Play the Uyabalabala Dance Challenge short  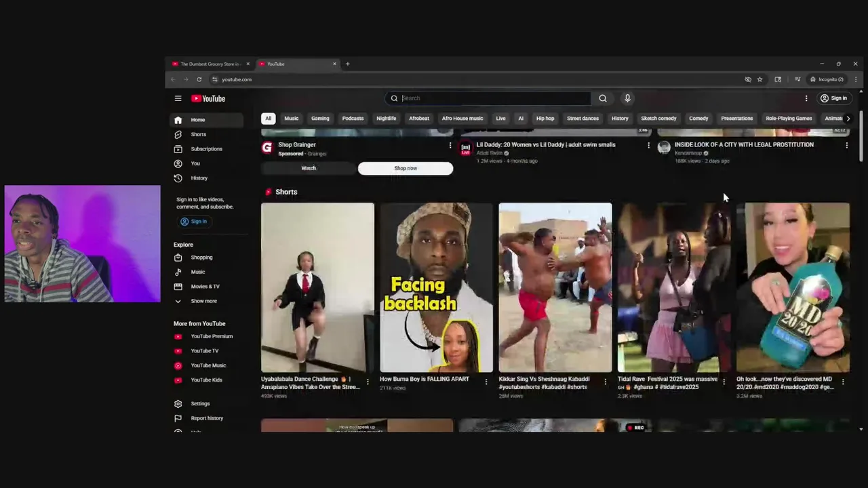pyautogui.click(x=317, y=287)
